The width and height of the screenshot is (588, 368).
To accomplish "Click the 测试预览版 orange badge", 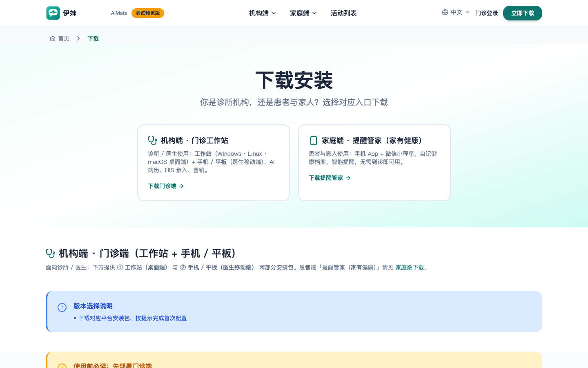I will pos(148,13).
